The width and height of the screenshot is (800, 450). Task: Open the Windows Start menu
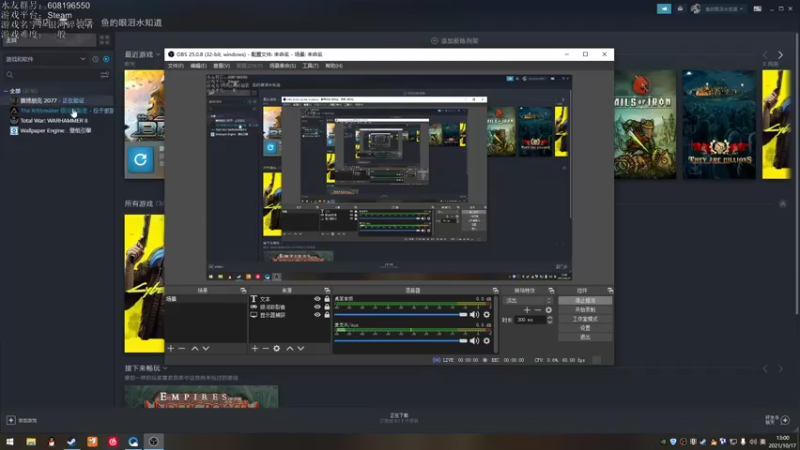point(10,441)
